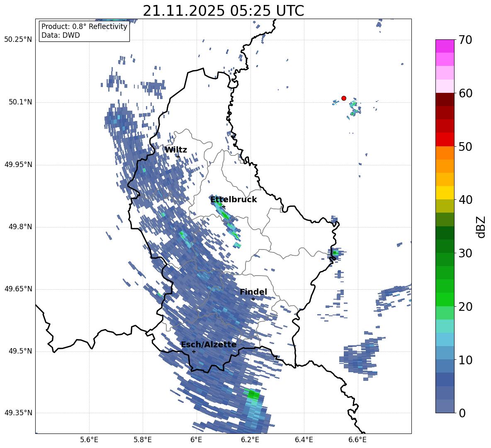The image size is (491, 448).
Task: Click the Ettelbruck city label
Action: click(x=233, y=200)
